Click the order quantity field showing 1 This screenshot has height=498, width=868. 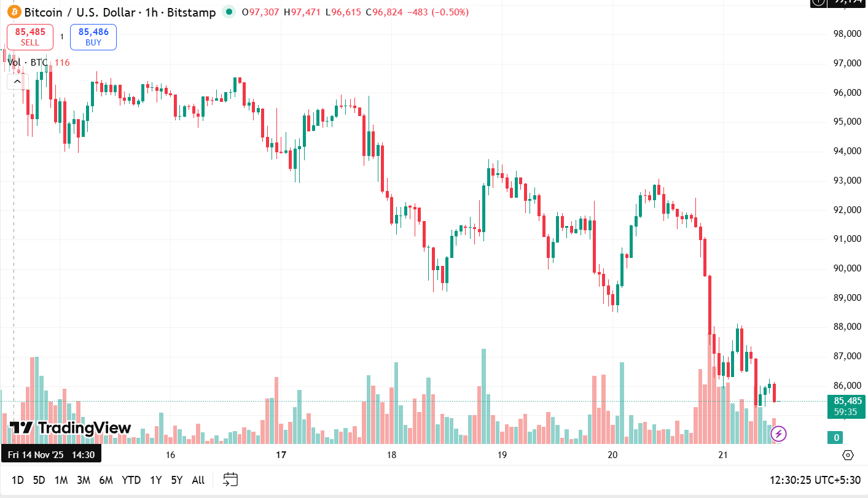(x=61, y=36)
